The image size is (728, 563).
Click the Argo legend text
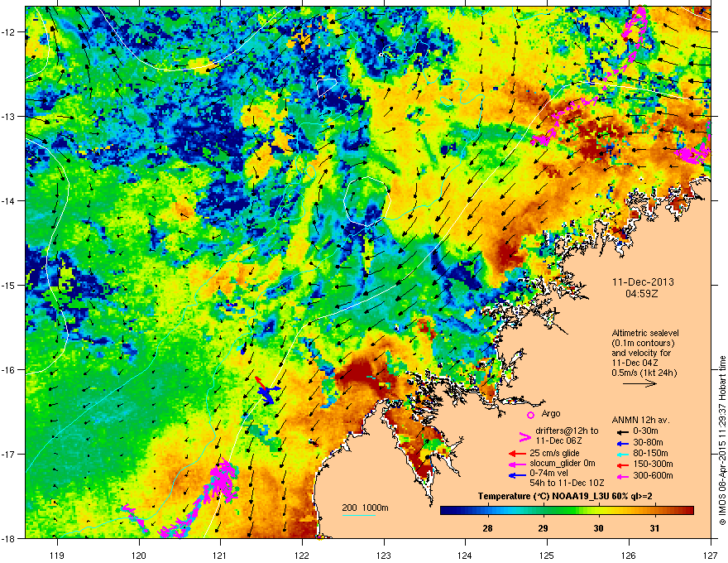tap(551, 413)
